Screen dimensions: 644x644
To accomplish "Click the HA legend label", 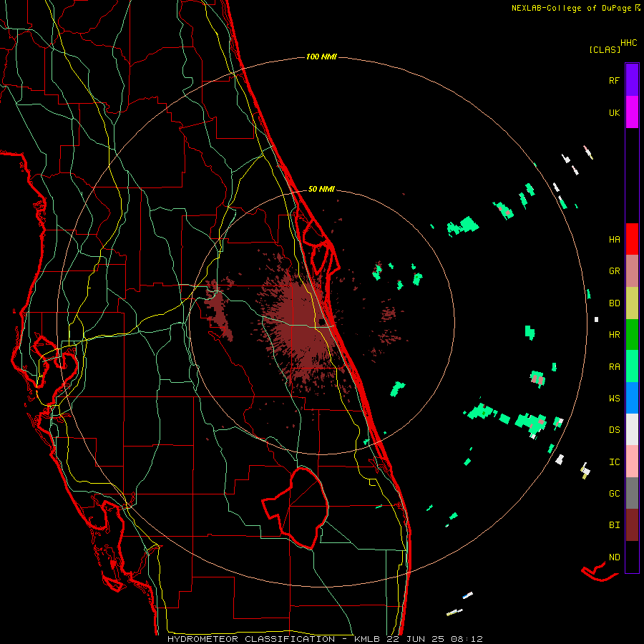I will [x=614, y=240].
